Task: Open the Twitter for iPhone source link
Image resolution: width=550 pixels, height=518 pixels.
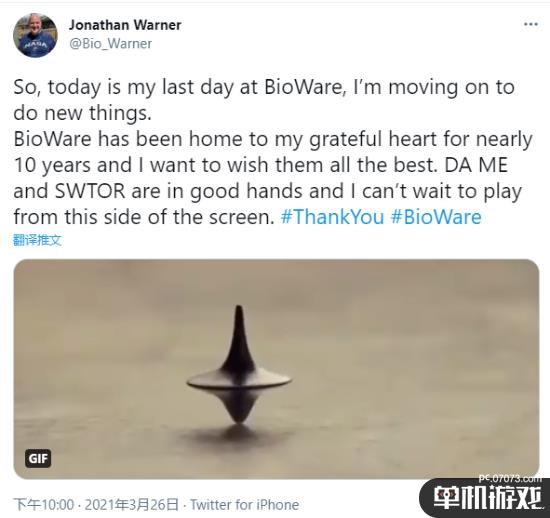Action: point(244,505)
